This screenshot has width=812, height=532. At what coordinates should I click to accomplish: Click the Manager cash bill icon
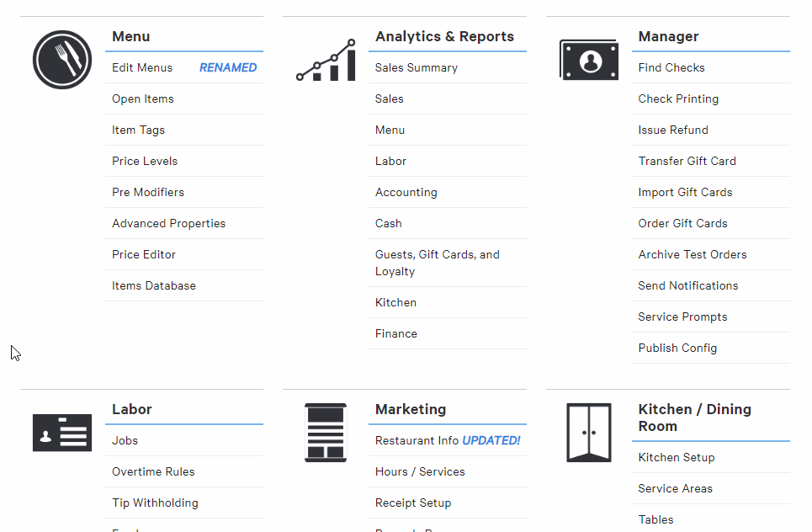tap(588, 60)
